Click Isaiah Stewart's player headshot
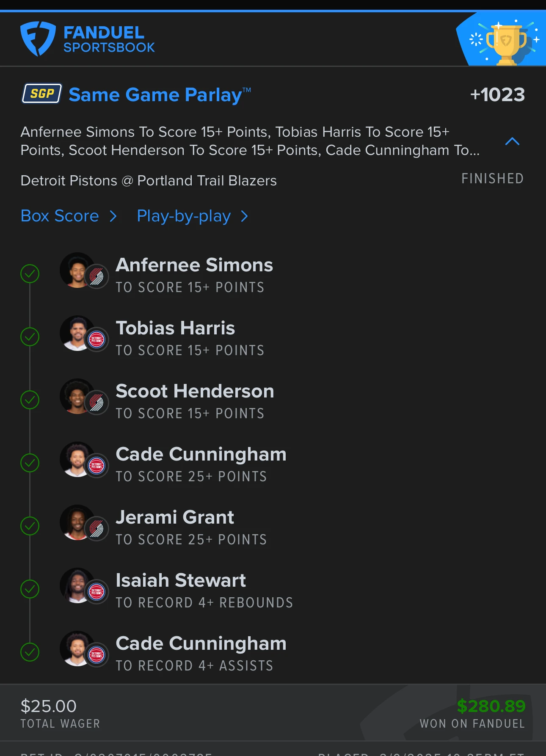Screen dimensions: 546x756 [76, 585]
